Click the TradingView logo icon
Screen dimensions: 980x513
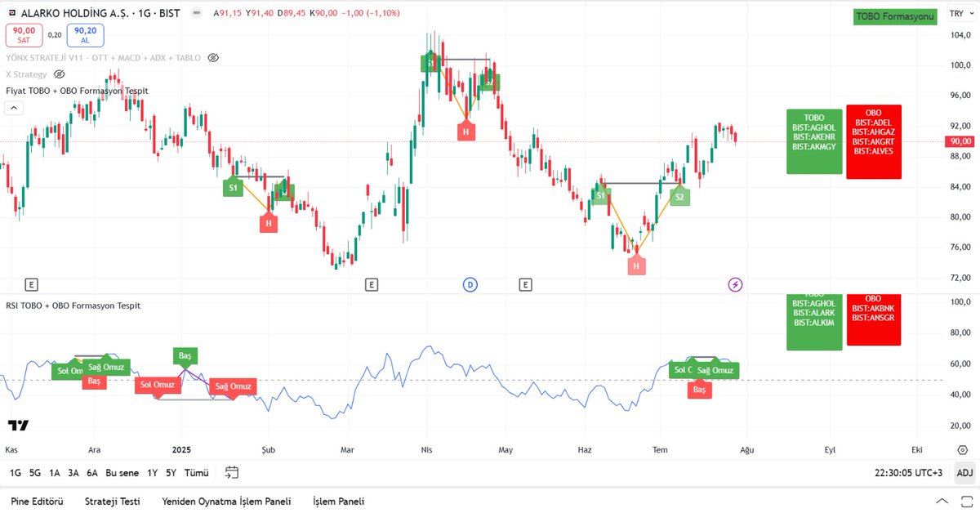(x=18, y=425)
